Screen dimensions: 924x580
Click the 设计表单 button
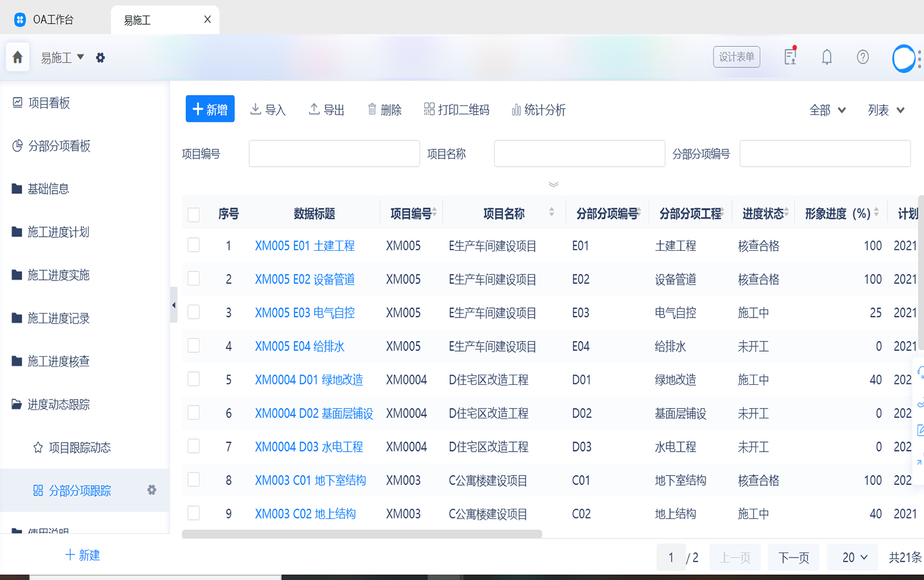[x=737, y=57]
